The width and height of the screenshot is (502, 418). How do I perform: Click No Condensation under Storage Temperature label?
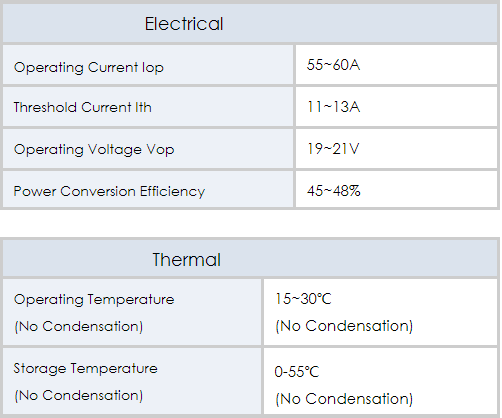(x=79, y=396)
